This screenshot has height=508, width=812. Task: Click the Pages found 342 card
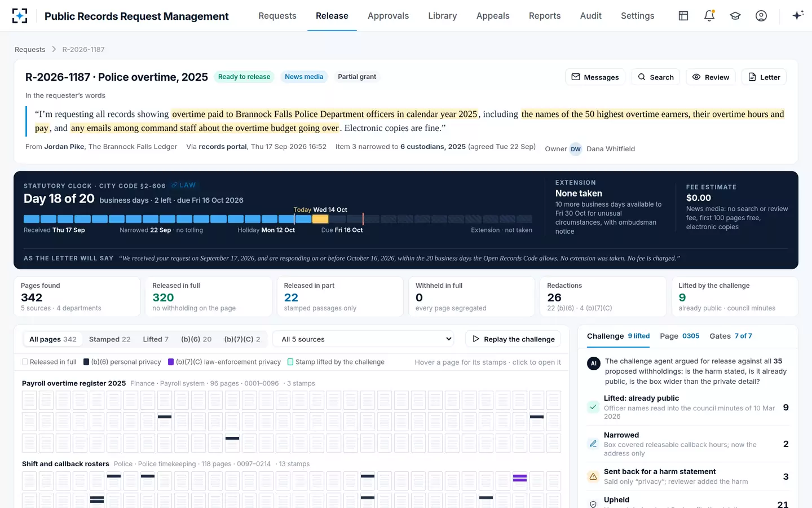pos(77,296)
